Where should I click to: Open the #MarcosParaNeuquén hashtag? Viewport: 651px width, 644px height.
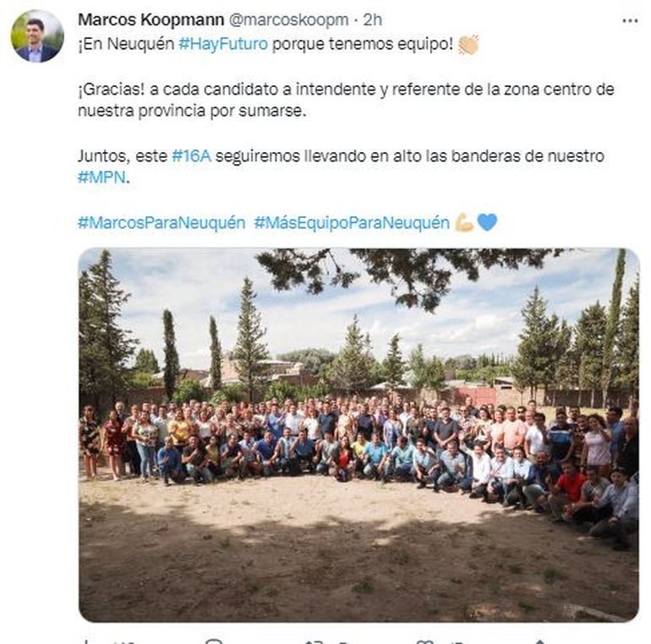tap(161, 223)
